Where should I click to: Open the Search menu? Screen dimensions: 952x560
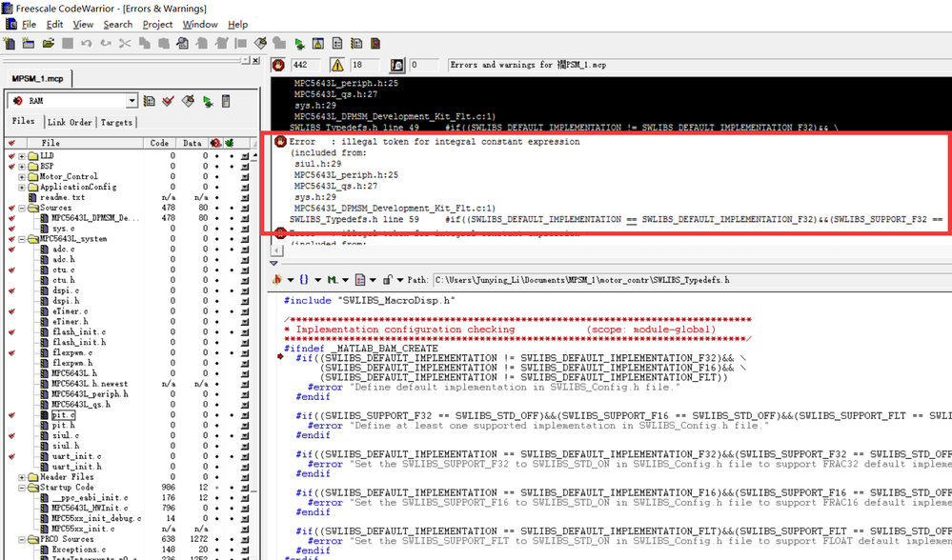pyautogui.click(x=118, y=24)
